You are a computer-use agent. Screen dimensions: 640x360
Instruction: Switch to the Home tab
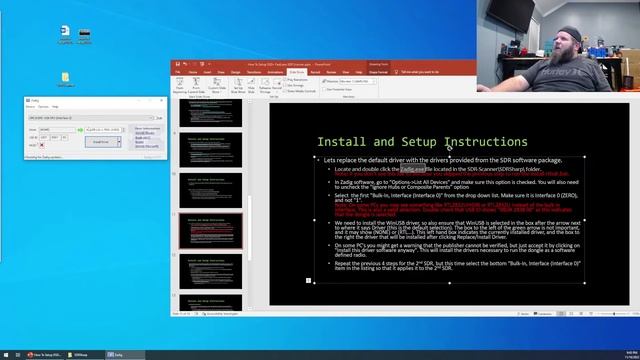(193, 72)
